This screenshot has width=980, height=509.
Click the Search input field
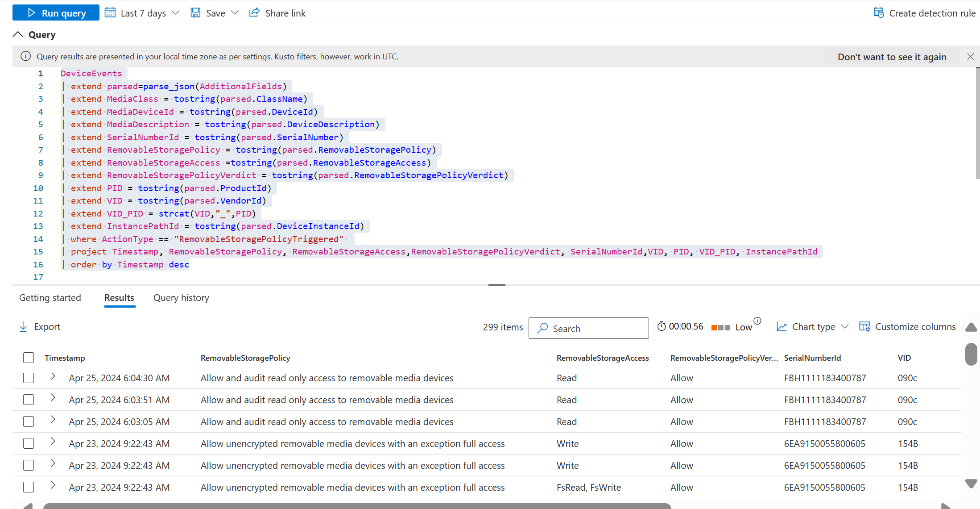tap(588, 328)
